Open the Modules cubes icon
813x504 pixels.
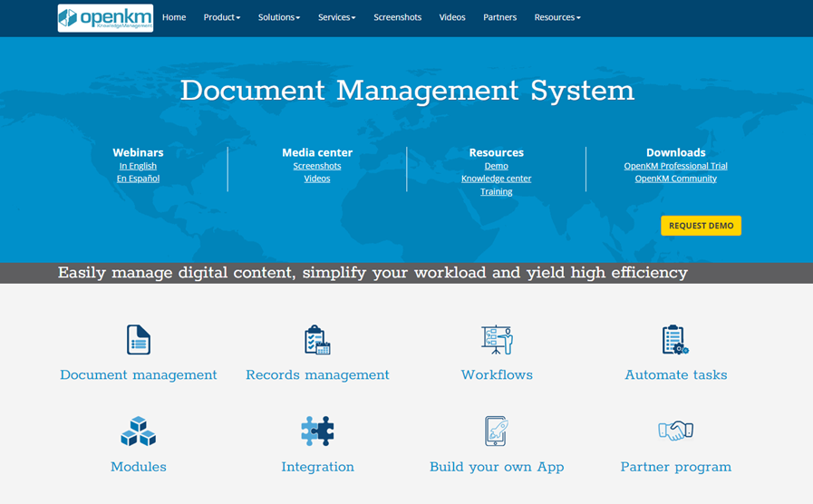point(139,431)
